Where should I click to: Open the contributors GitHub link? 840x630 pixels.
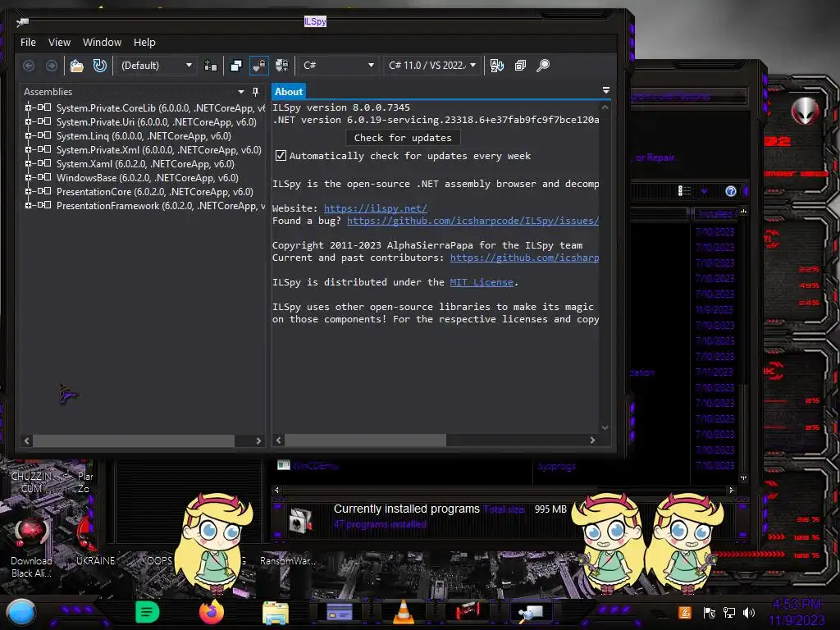pos(524,258)
